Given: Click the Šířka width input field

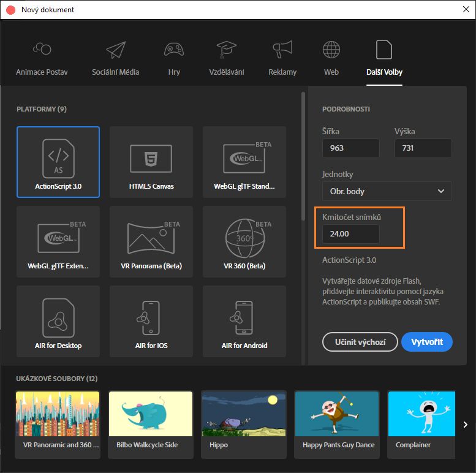Looking at the screenshot, I should pyautogui.click(x=350, y=148).
